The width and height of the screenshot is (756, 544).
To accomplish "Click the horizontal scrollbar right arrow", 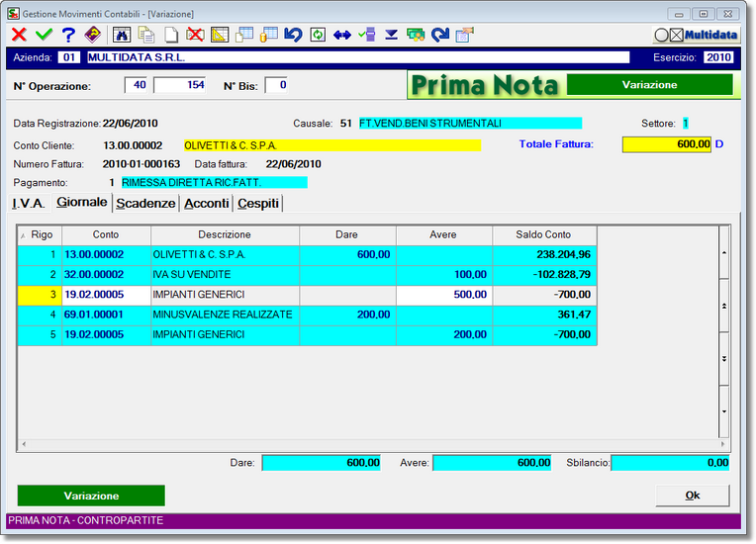I will pos(722,444).
